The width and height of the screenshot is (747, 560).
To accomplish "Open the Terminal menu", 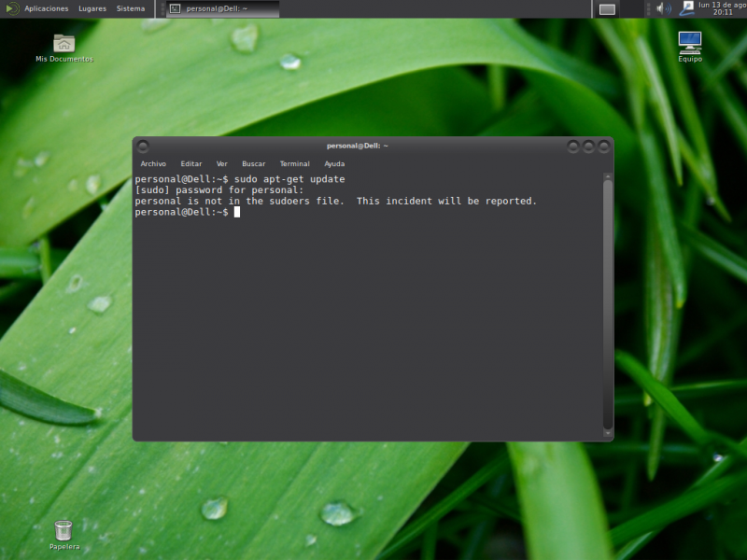I will pyautogui.click(x=295, y=163).
